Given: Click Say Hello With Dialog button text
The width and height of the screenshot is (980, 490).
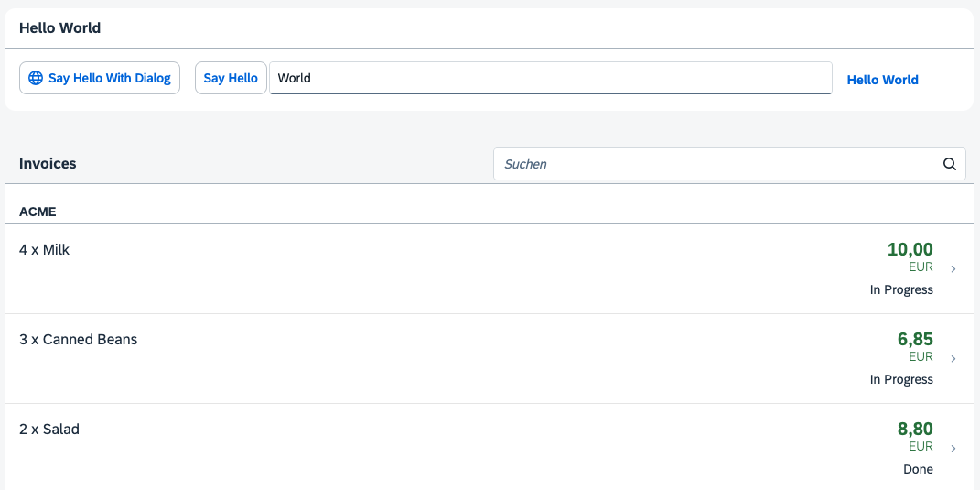Looking at the screenshot, I should pos(110,78).
